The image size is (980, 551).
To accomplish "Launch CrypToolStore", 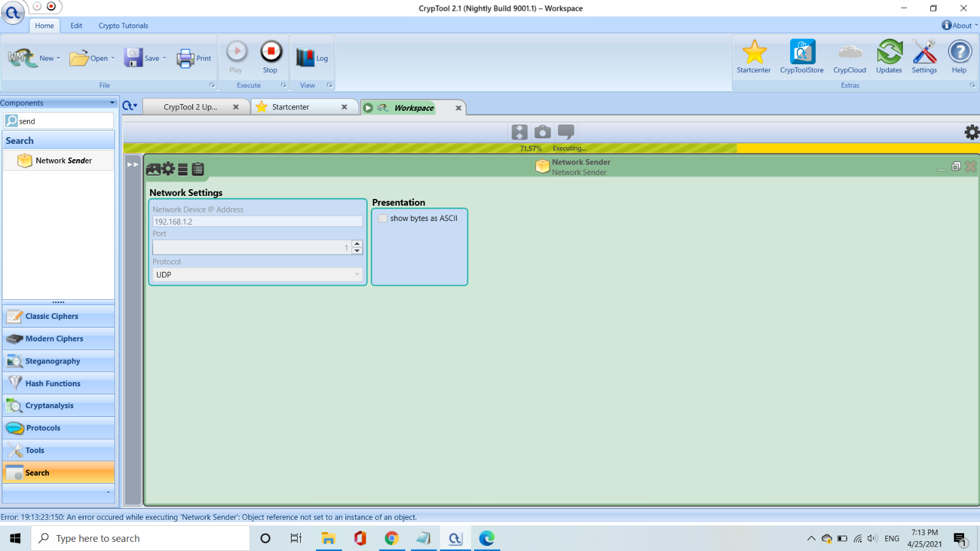I will 802,57.
